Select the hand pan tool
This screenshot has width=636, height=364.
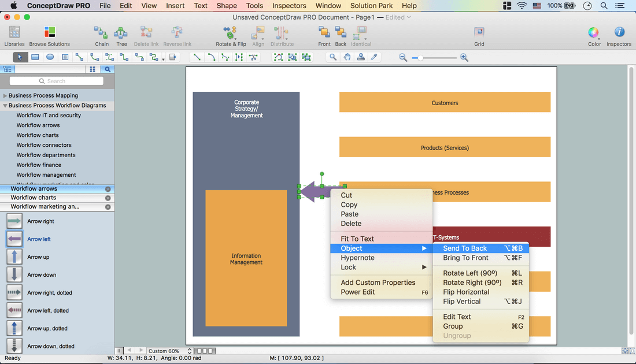[347, 57]
